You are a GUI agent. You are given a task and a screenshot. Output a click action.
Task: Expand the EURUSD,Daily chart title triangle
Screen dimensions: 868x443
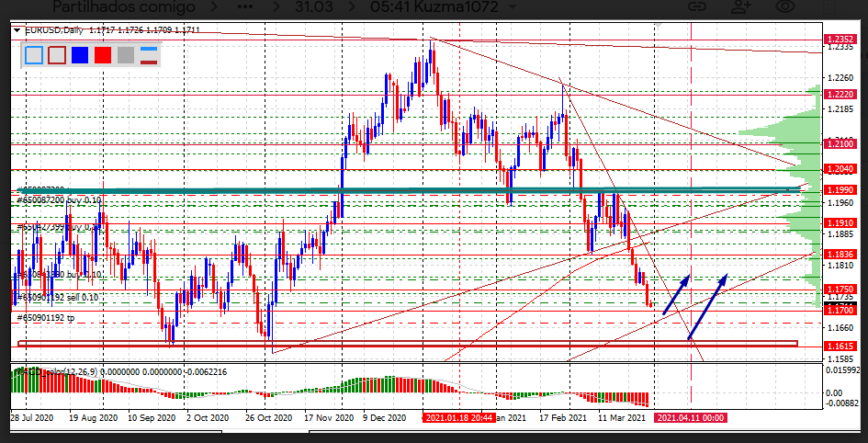[x=17, y=30]
